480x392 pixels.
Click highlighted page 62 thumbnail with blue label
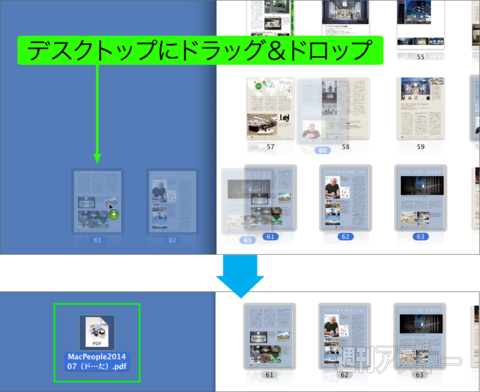click(x=346, y=198)
